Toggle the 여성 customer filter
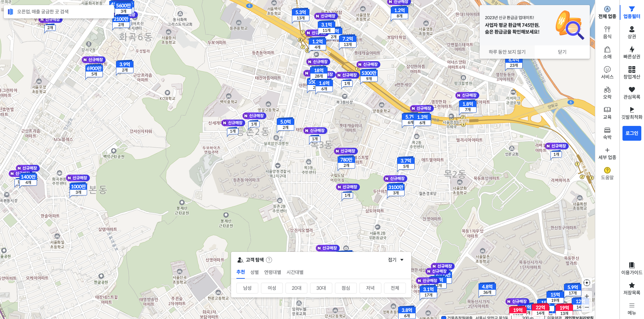Image resolution: width=644 pixels, height=319 pixels. point(272,288)
